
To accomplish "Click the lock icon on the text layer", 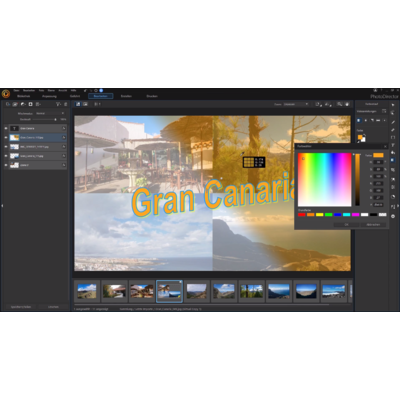I will [x=64, y=128].
